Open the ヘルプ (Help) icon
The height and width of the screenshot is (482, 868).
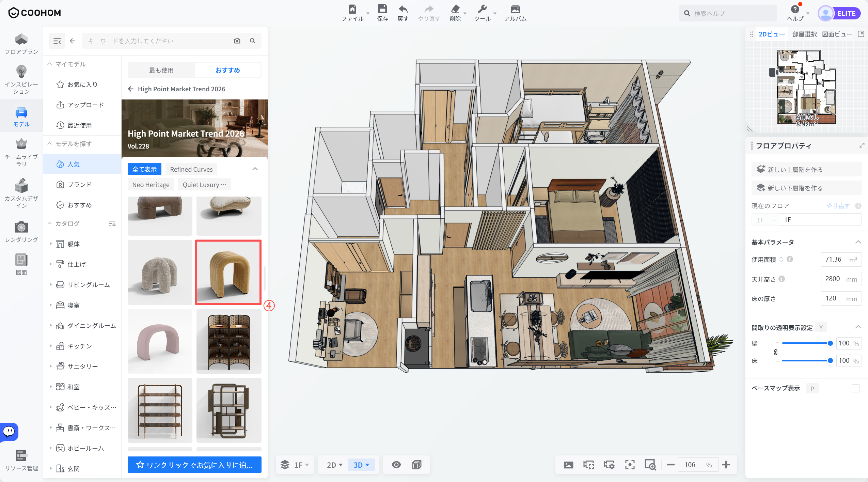[x=795, y=10]
